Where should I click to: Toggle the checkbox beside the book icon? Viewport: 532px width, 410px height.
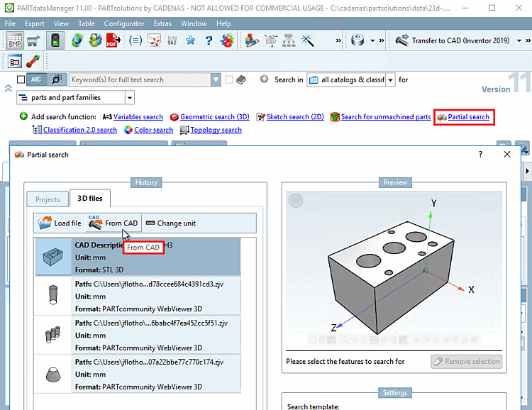point(228,79)
